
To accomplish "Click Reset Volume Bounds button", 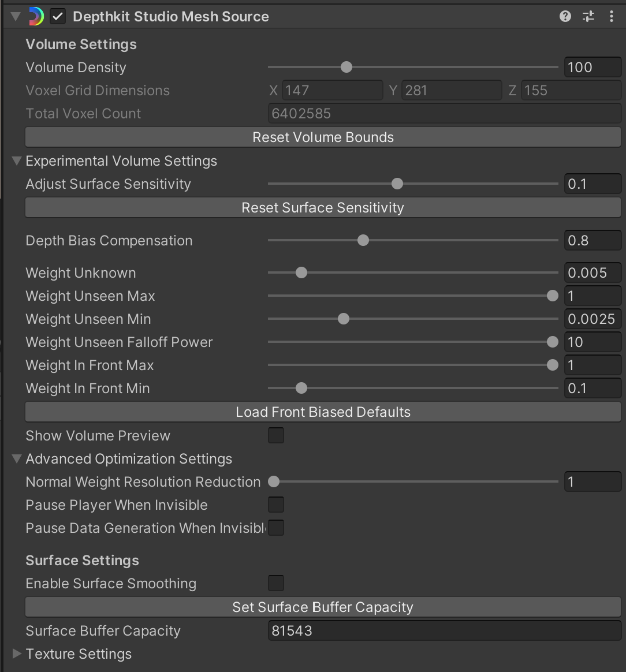I will click(323, 137).
